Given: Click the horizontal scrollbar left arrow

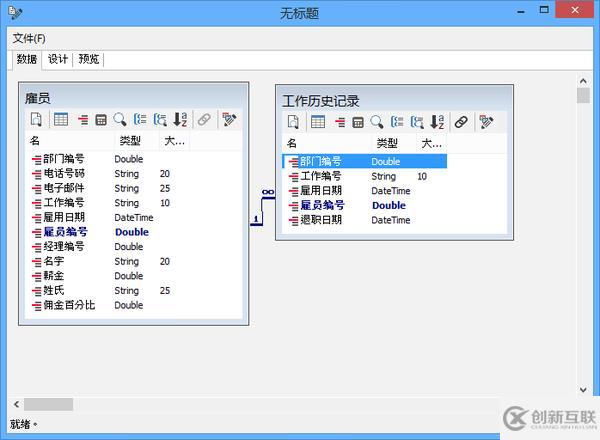Looking at the screenshot, I should (x=16, y=404).
